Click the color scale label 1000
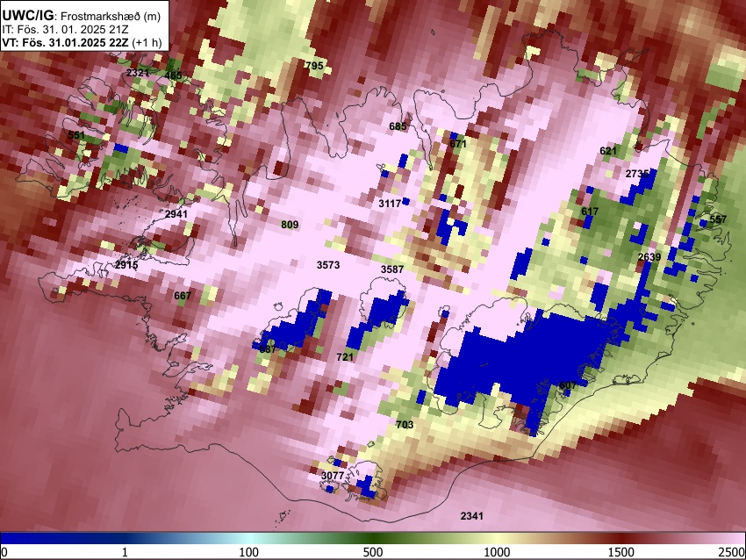Image resolution: width=746 pixels, height=560 pixels. 497,552
